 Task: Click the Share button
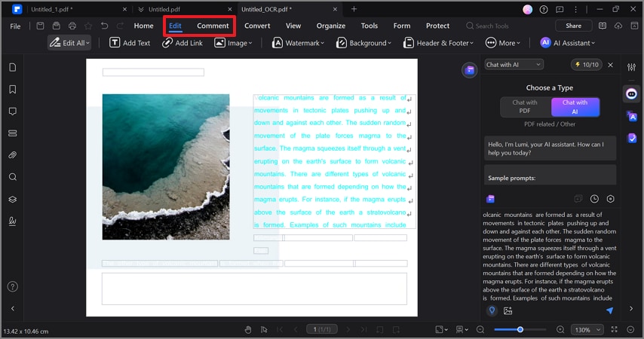[573, 26]
